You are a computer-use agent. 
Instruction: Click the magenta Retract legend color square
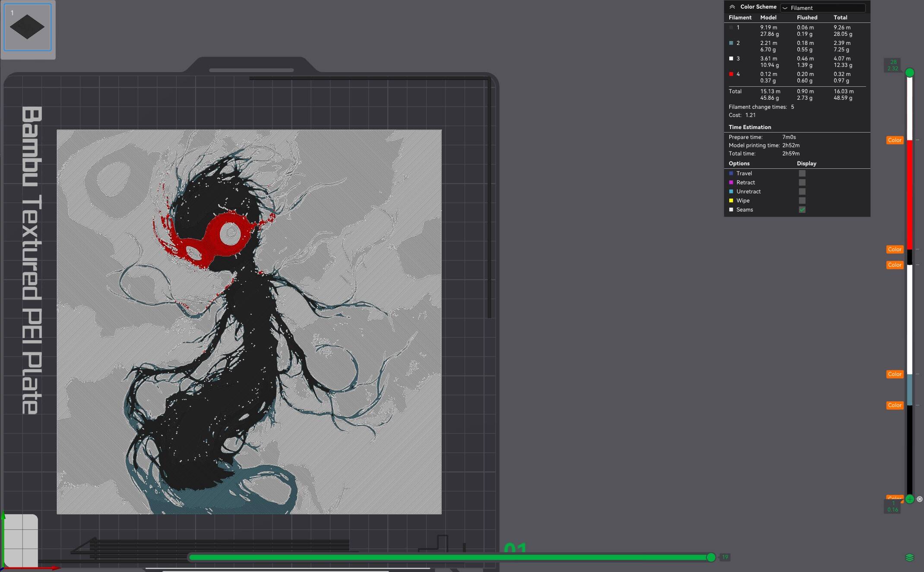(731, 183)
